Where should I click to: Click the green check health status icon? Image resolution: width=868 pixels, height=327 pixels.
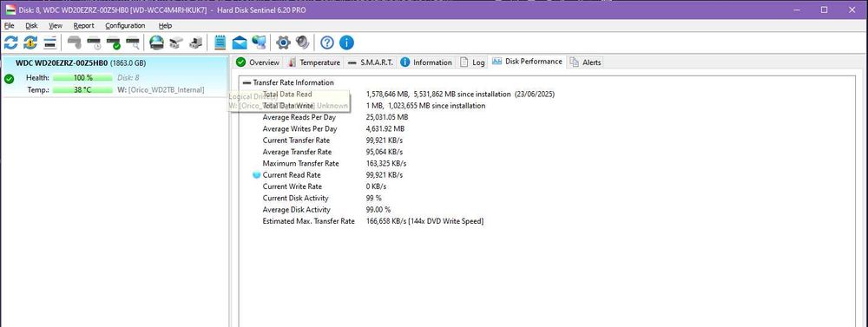point(9,79)
